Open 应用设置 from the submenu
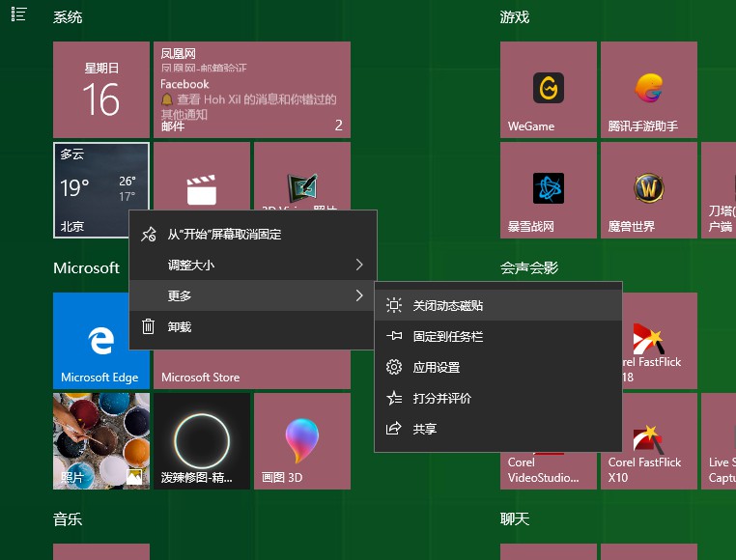 click(x=498, y=367)
